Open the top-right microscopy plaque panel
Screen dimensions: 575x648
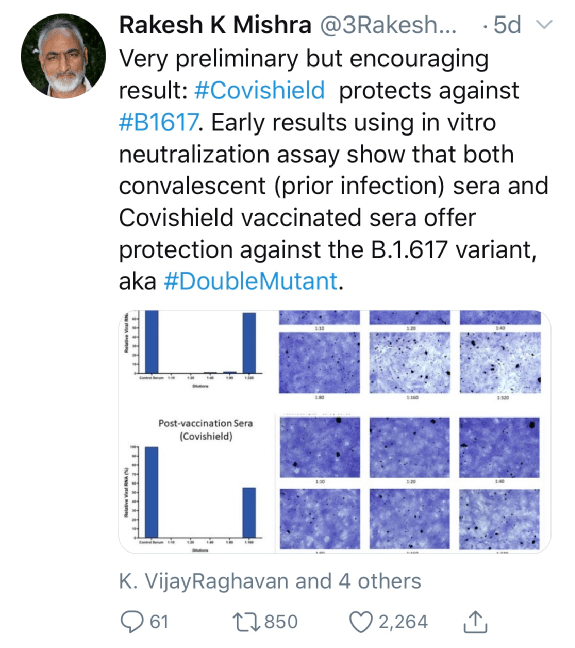coord(500,363)
